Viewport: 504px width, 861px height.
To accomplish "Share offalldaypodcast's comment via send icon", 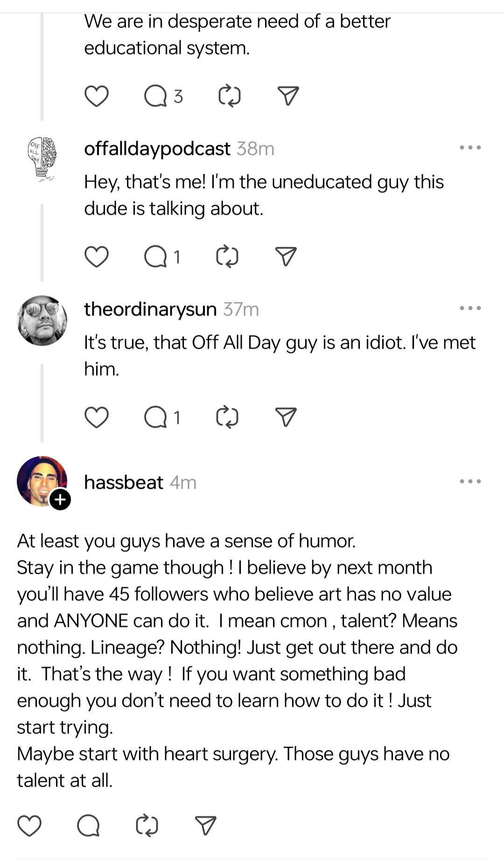I will point(286,256).
